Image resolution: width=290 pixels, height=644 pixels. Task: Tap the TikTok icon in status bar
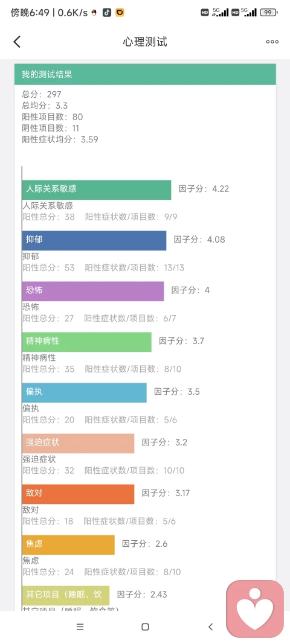(106, 12)
